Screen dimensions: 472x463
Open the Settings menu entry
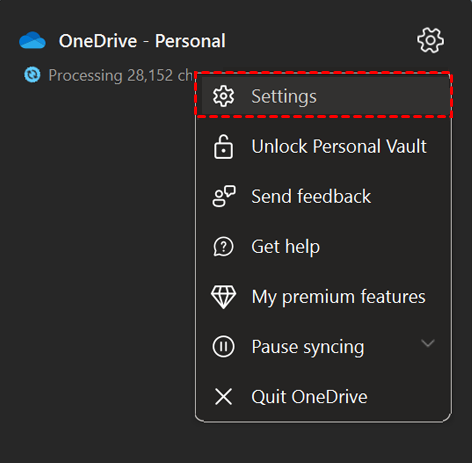(x=323, y=96)
